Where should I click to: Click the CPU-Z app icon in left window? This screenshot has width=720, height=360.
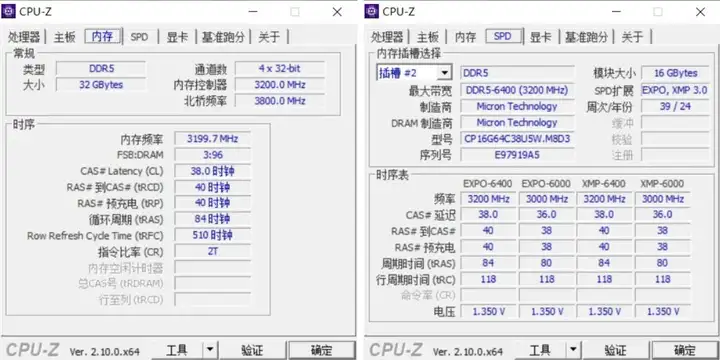coord(8,11)
